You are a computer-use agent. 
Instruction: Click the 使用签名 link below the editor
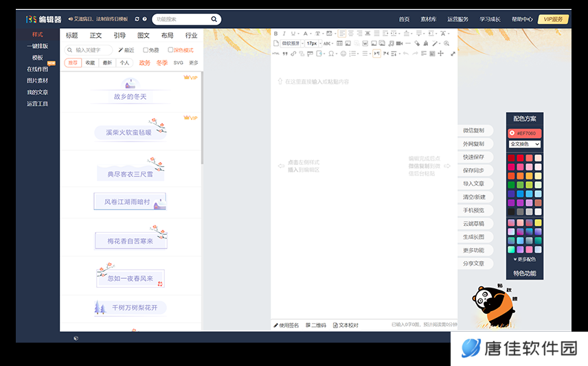click(x=286, y=325)
